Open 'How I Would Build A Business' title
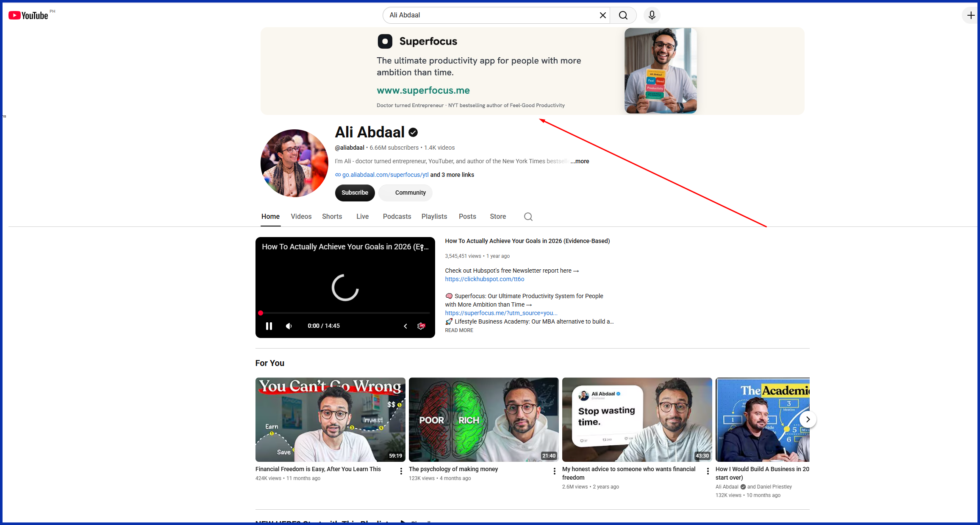980x525 pixels. pyautogui.click(x=762, y=473)
